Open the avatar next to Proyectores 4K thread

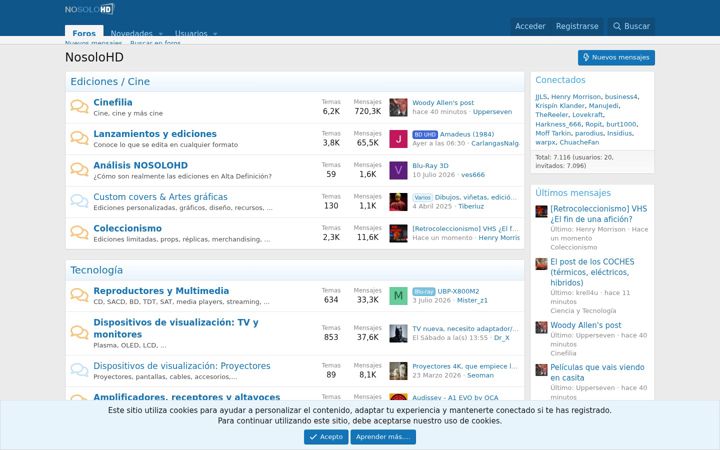398,371
